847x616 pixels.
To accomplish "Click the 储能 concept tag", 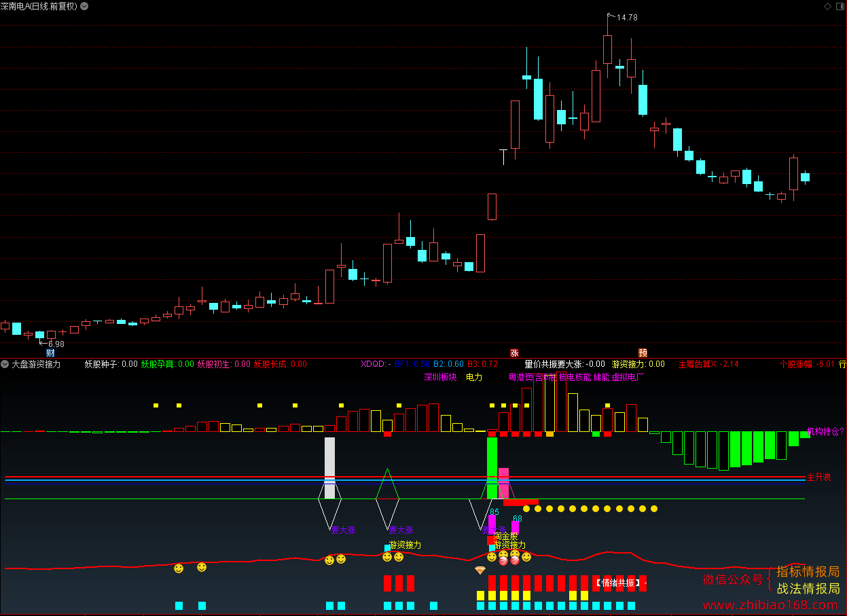I will click(x=602, y=377).
